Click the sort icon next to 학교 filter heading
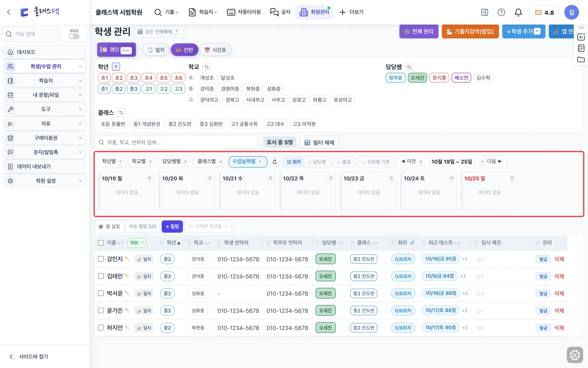 point(207,67)
